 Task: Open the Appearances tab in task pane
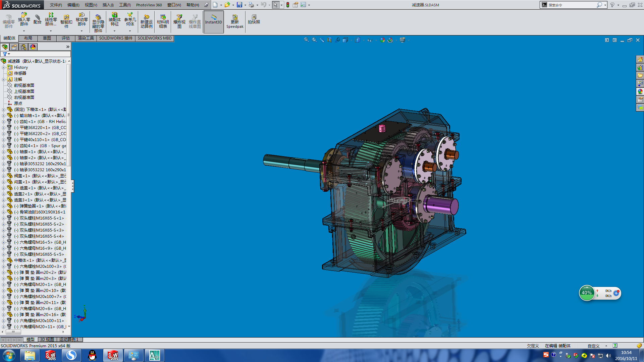[640, 92]
